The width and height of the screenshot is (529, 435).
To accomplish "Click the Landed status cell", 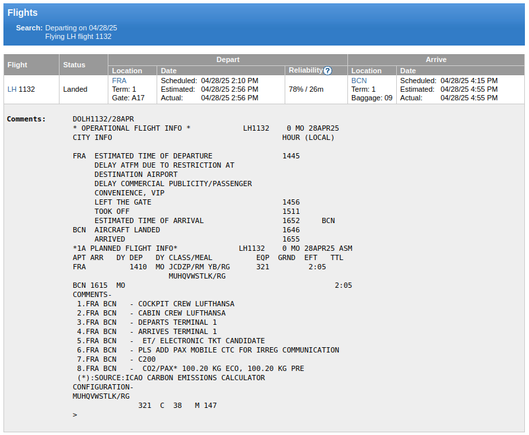I will 75,89.
